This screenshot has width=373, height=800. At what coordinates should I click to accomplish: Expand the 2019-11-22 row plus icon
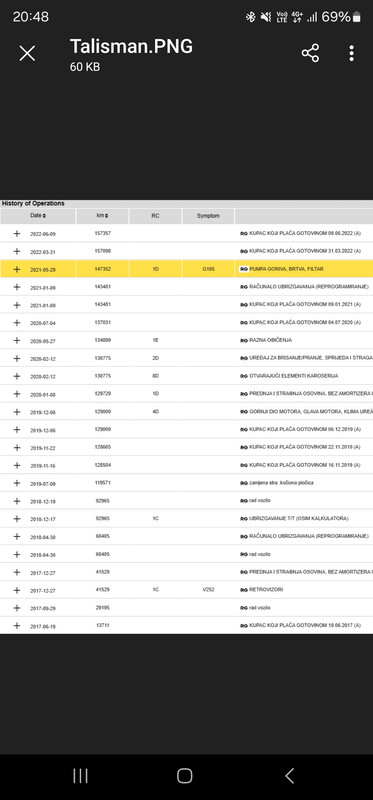pyautogui.click(x=17, y=447)
